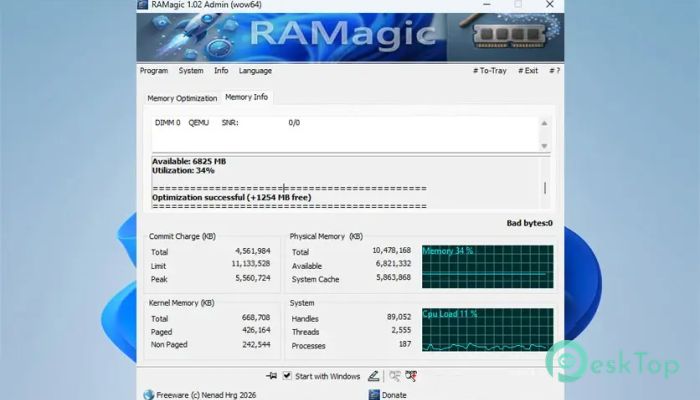Open the Language menu
The width and height of the screenshot is (700, 400).
[x=255, y=71]
